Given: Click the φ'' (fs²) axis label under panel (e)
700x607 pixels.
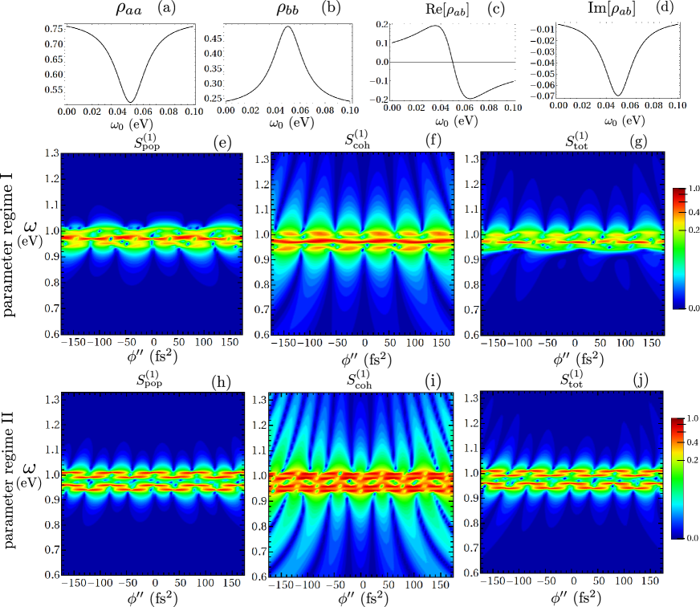Looking at the screenshot, I should [x=152, y=356].
